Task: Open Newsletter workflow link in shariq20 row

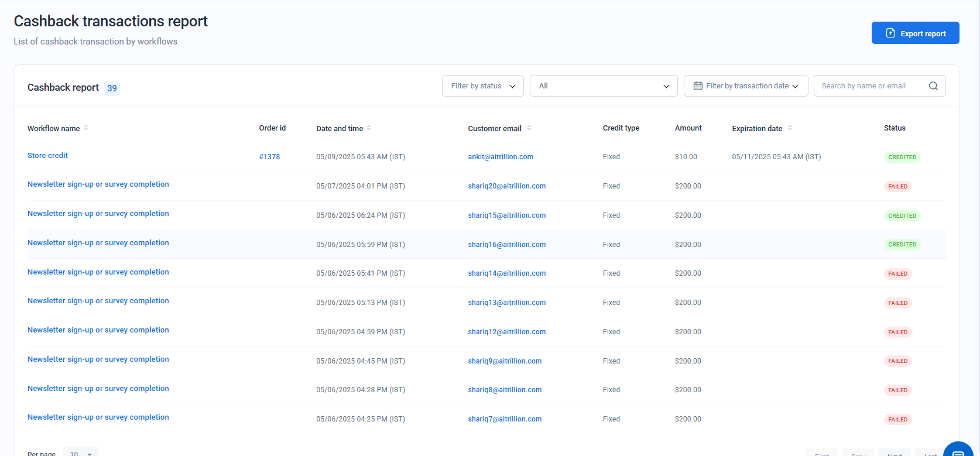Action: click(98, 184)
